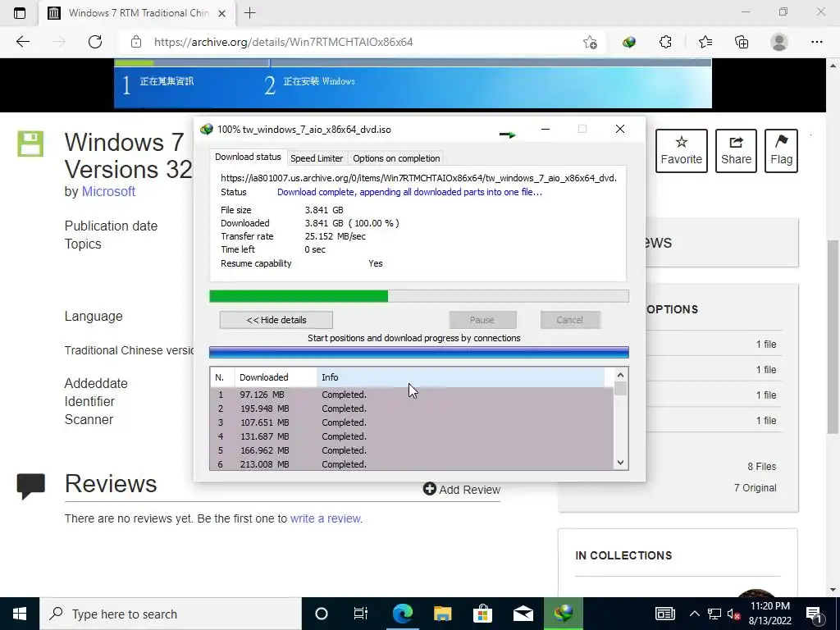Open the browser profile avatar
840x630 pixels.
pos(779,42)
